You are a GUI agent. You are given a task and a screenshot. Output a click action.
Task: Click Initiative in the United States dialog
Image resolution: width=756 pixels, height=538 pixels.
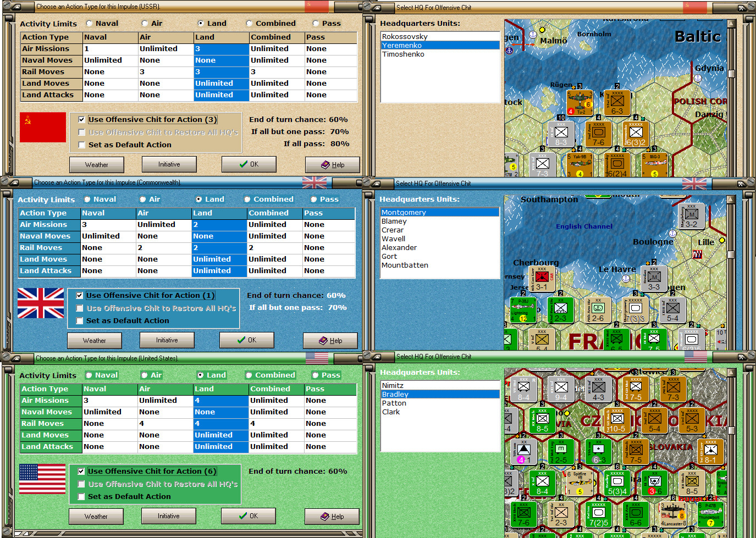[x=169, y=516]
